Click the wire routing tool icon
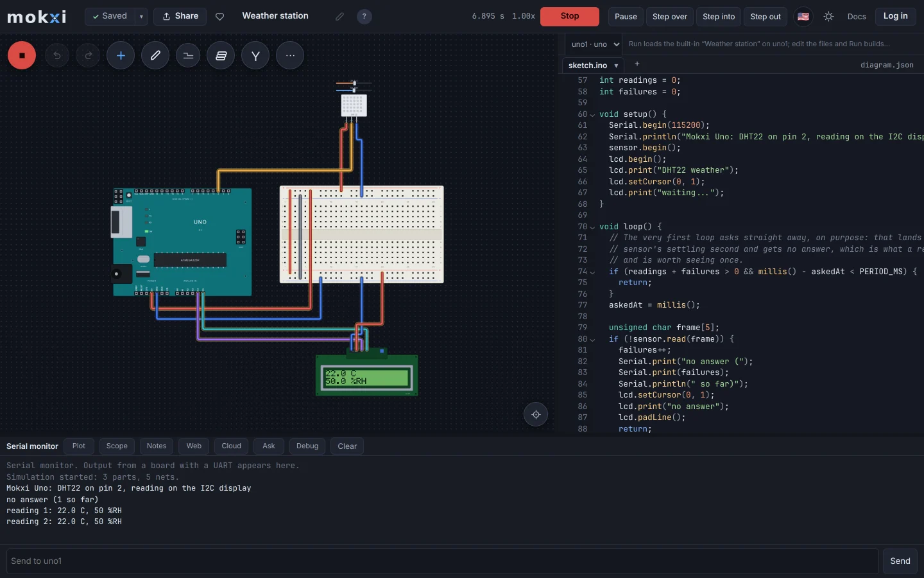 point(188,55)
